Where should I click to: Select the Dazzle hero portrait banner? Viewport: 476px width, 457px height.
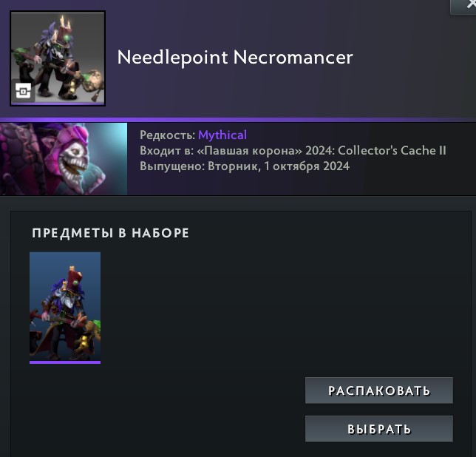64,159
